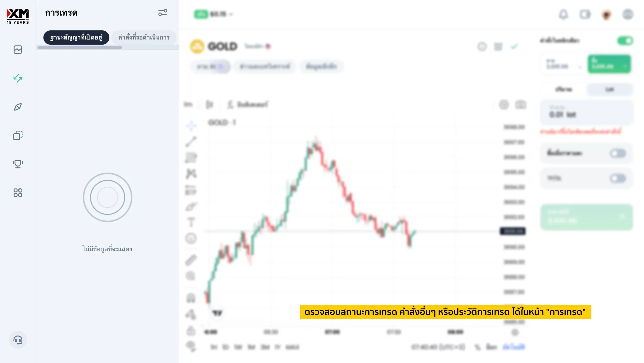
Task: Open the chart markets sidebar icon
Action: click(x=18, y=50)
